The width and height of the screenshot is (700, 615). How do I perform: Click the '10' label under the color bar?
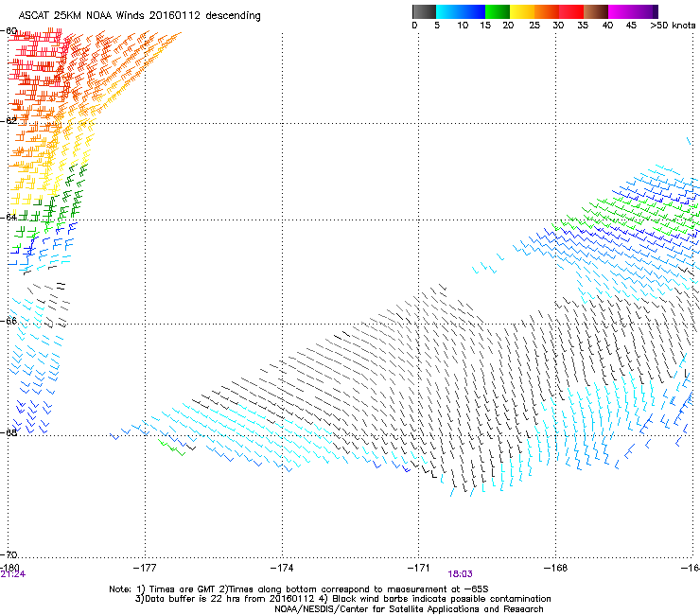point(463,26)
